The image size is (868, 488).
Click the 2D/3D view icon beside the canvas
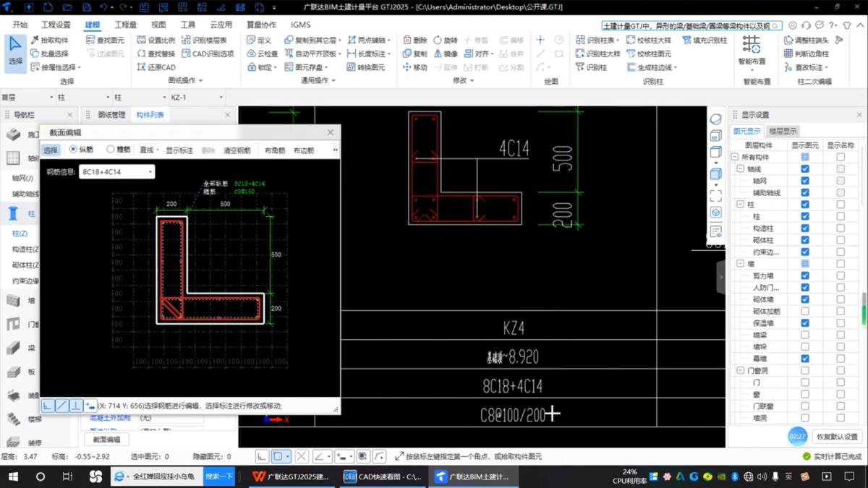[x=715, y=136]
